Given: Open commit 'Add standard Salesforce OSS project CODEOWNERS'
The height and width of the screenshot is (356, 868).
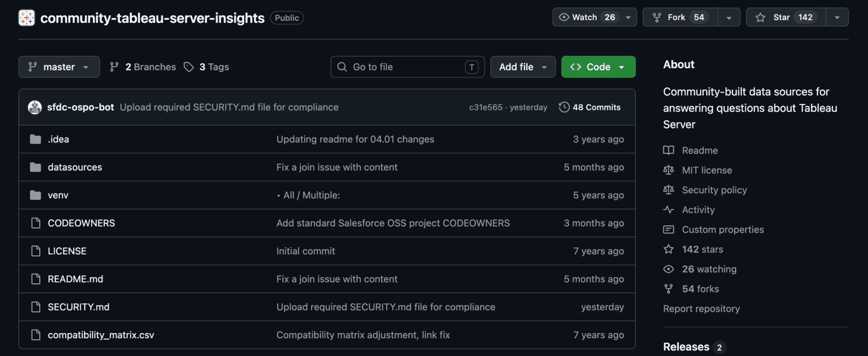Looking at the screenshot, I should 393,223.
